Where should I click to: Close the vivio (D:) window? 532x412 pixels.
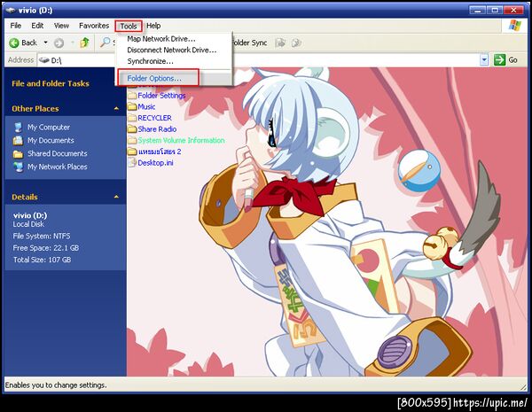pos(513,10)
